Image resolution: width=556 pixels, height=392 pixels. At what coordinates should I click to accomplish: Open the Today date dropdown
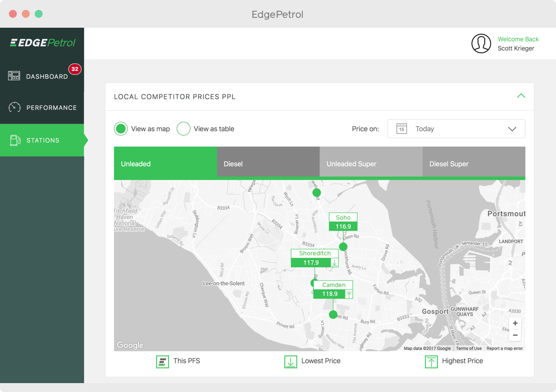[x=456, y=129]
